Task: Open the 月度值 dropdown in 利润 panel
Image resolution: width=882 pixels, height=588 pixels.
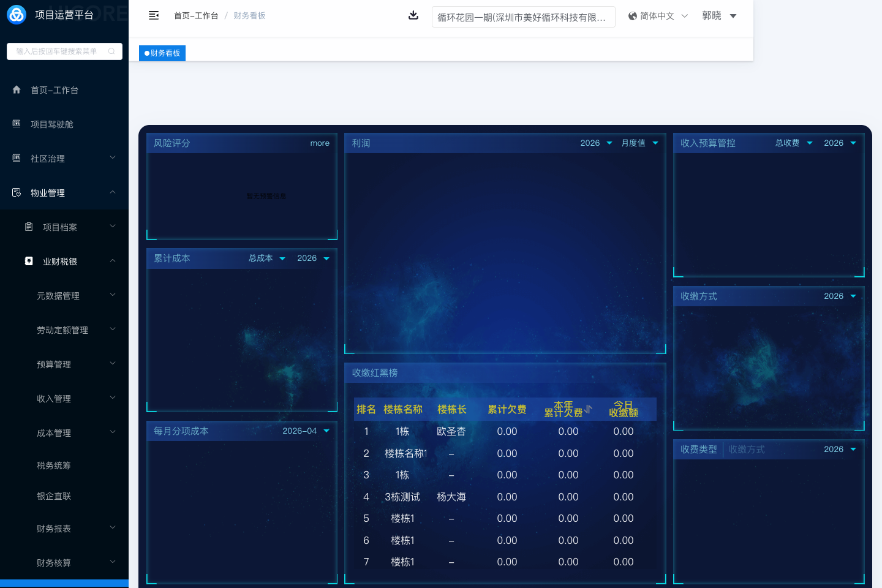Action: [639, 143]
